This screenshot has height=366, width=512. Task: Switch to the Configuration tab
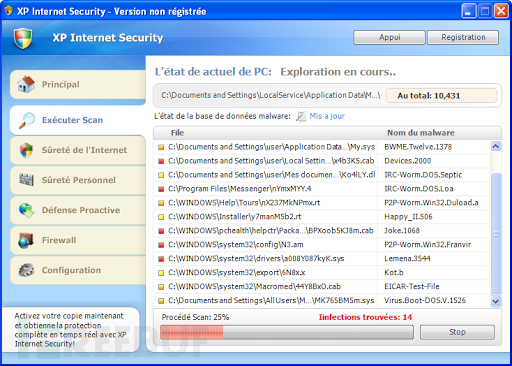click(x=78, y=270)
